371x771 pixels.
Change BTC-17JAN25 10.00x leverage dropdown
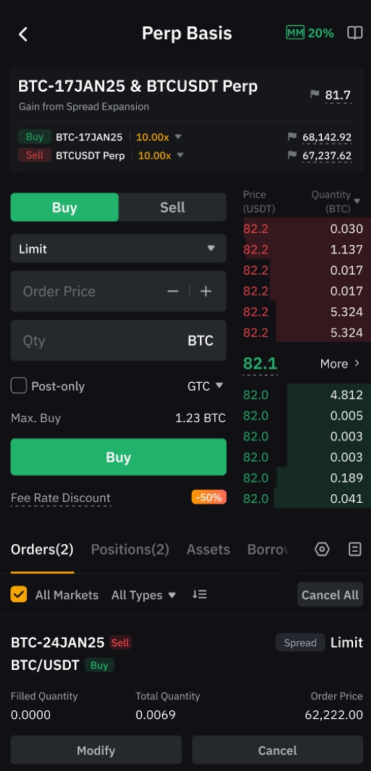pos(159,137)
